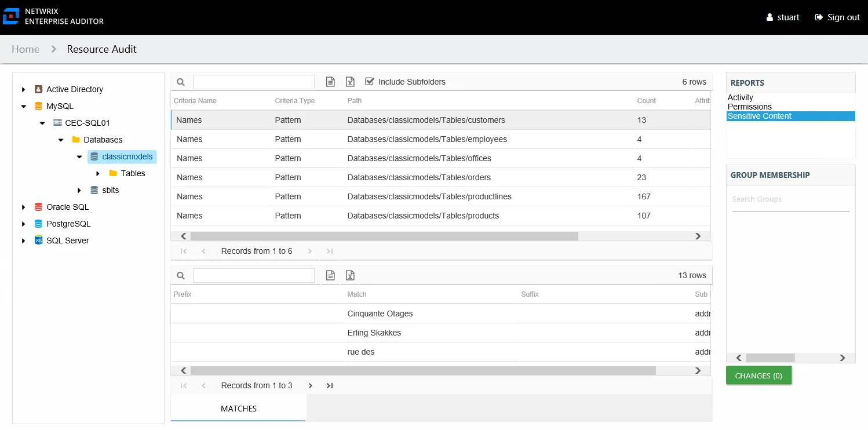Collapse the classicmodels database
The width and height of the screenshot is (868, 430).
pos(79,156)
